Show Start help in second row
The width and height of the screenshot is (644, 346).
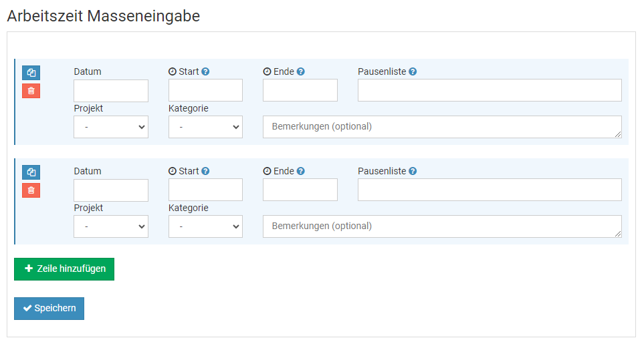point(206,171)
